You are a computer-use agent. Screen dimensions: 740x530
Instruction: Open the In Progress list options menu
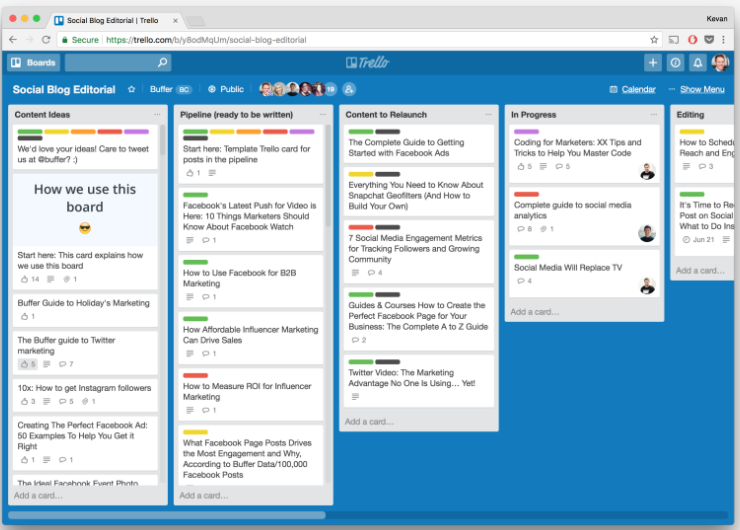[x=654, y=115]
